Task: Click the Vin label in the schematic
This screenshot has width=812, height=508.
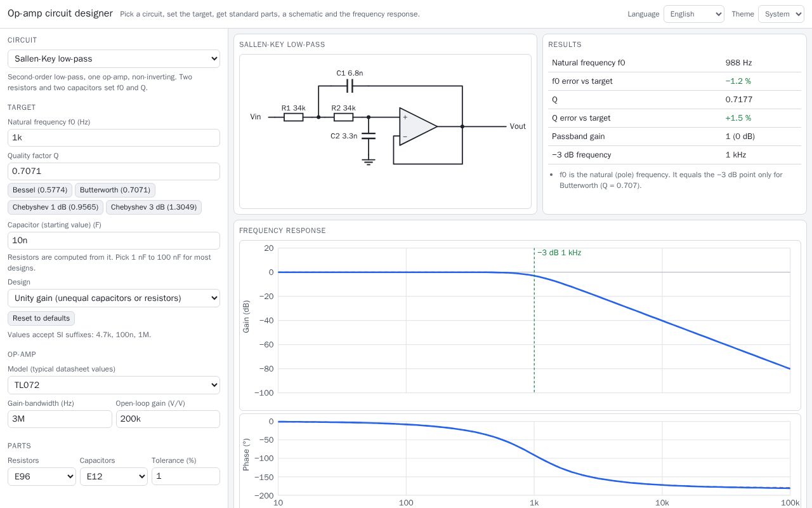Action: 256,117
